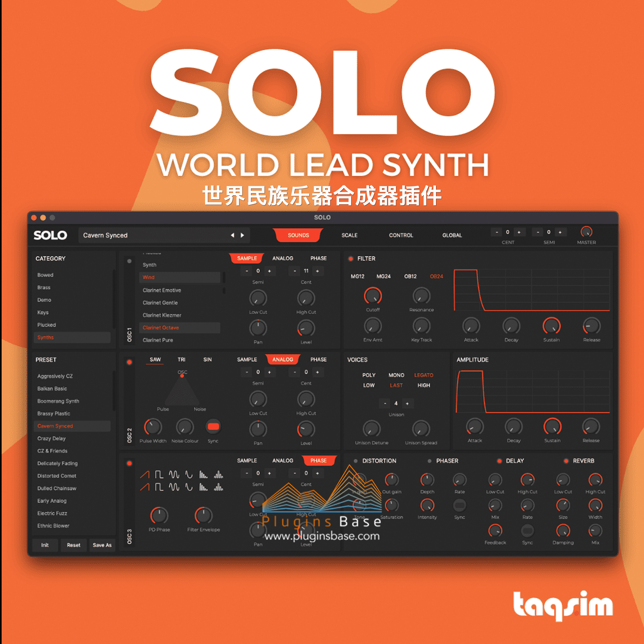The image size is (644, 644).
Task: Choose OB12 filter type
Action: tap(410, 276)
